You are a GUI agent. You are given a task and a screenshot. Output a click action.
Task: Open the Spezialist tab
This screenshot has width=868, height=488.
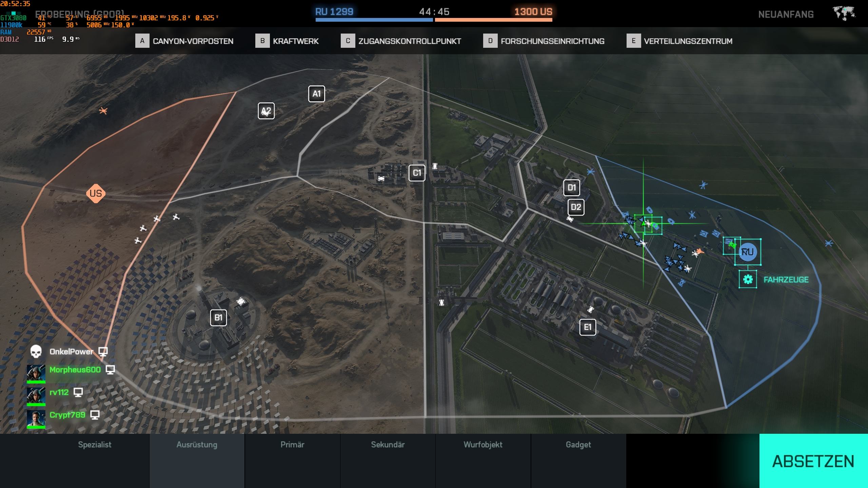(95, 461)
